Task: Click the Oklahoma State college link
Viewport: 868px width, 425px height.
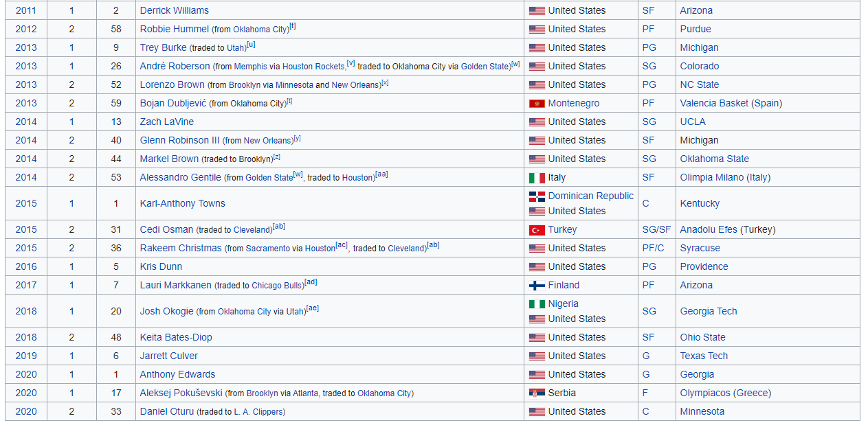Action: [715, 159]
